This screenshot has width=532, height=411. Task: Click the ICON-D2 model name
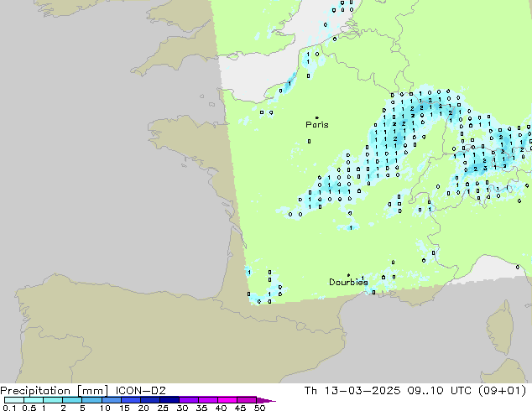(140, 391)
